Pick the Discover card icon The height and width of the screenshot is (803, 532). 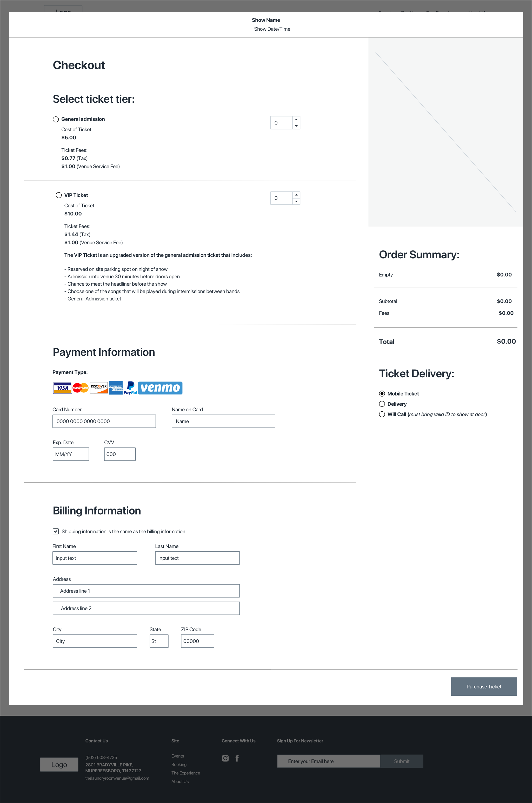[99, 387]
